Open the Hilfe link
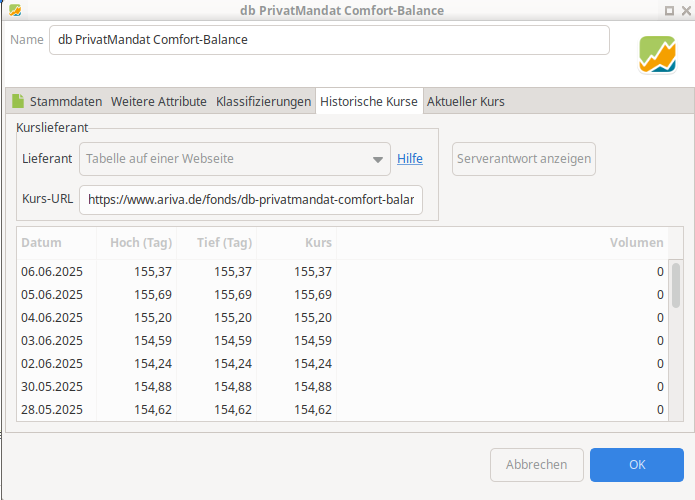Viewport: 695px width, 500px height. pos(410,159)
